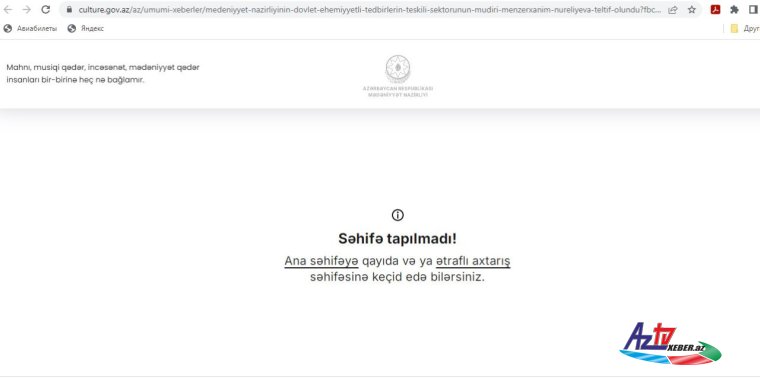Follow the 'ətraflı axtarış' link
The height and width of the screenshot is (378, 760).
point(473,261)
